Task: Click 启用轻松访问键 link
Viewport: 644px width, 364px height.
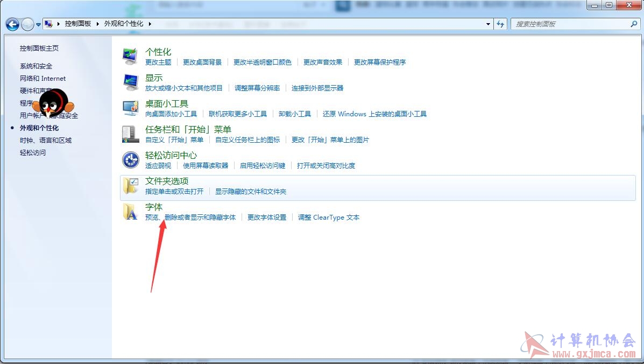Action: click(x=263, y=166)
